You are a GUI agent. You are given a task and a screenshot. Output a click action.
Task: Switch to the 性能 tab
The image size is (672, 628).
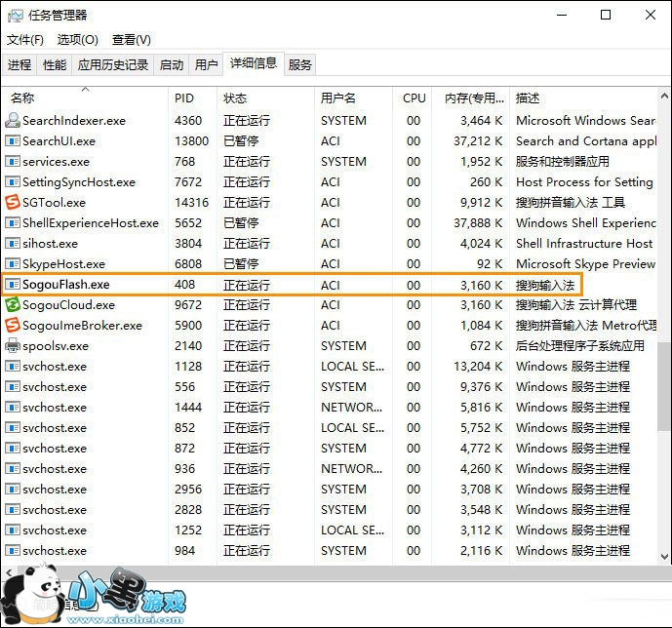pos(55,64)
